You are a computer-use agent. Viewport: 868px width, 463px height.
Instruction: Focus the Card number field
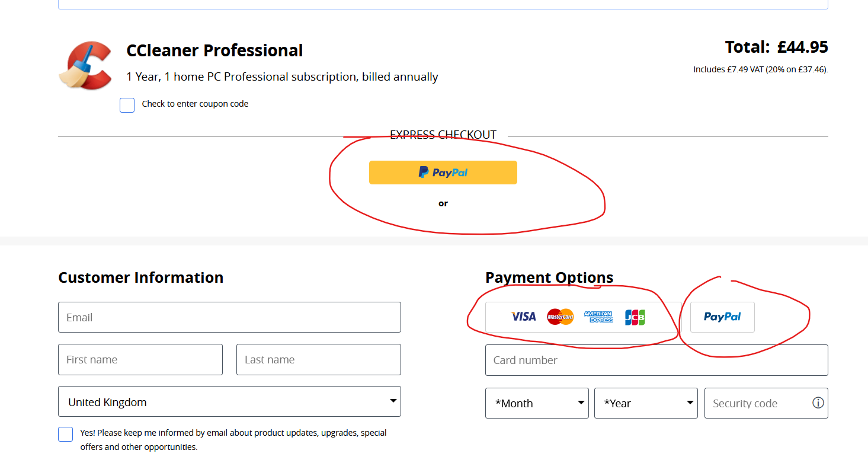(656, 360)
